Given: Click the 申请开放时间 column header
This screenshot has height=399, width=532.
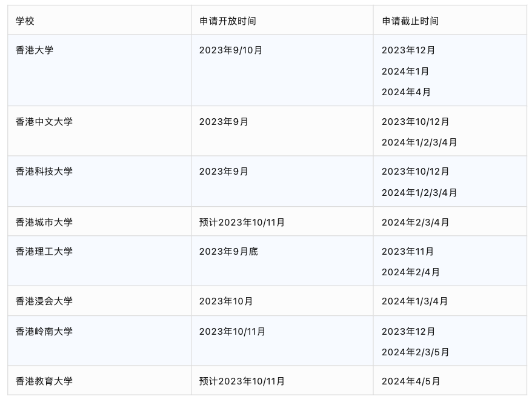Looking at the screenshot, I should [x=228, y=21].
